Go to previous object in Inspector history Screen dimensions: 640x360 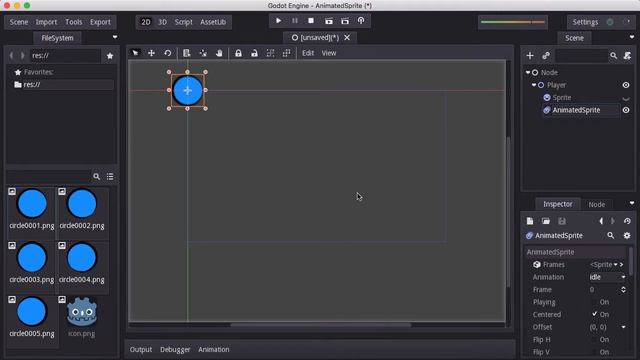point(601,221)
